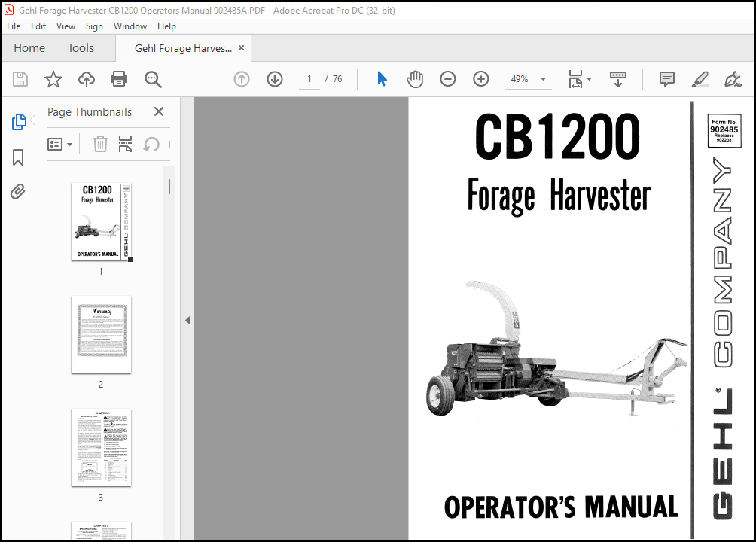756x542 pixels.
Task: Open the Window menu
Action: 130,26
